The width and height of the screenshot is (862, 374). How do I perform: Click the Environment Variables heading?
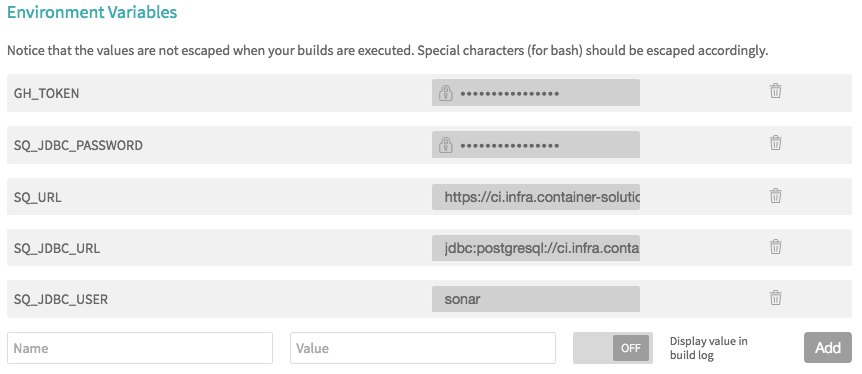click(92, 12)
